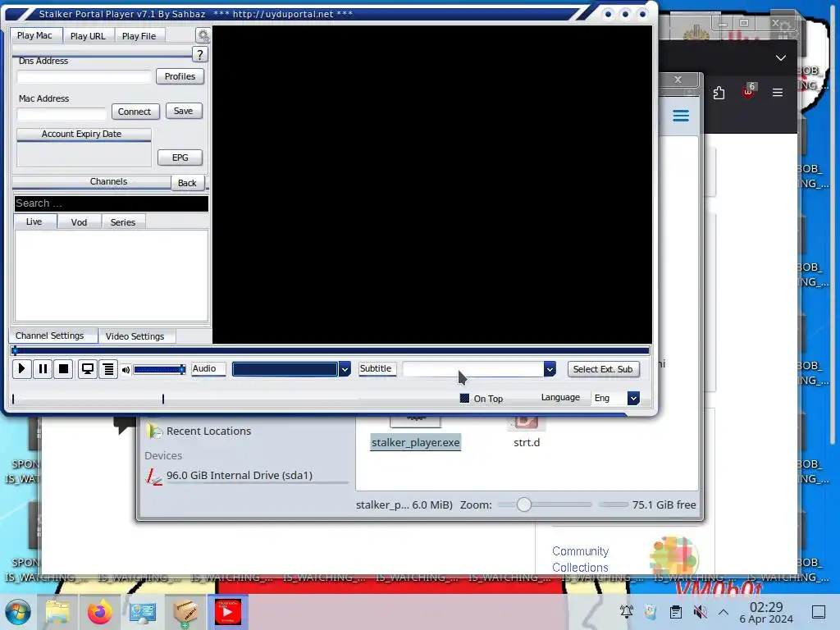Open playlist lines icon next to fullscreen
This screenshot has height=630, width=840.
pos(108,369)
